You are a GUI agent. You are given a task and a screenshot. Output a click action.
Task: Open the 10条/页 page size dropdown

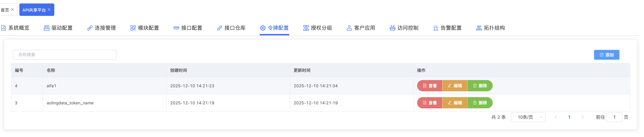click(528, 117)
